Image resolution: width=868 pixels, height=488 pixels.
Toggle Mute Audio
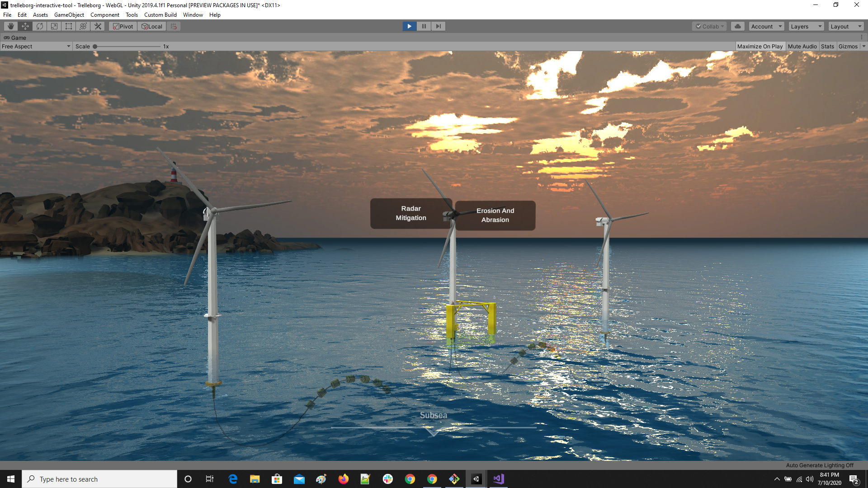tap(802, 46)
